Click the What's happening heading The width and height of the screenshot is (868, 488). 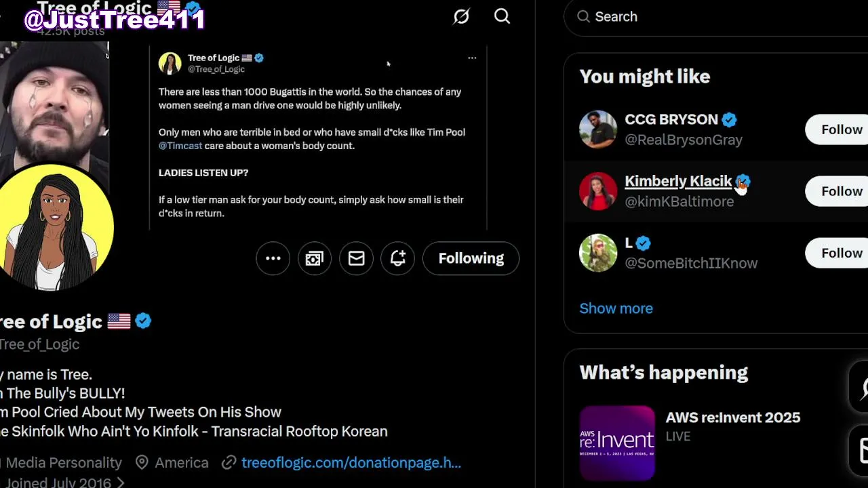pyautogui.click(x=664, y=373)
